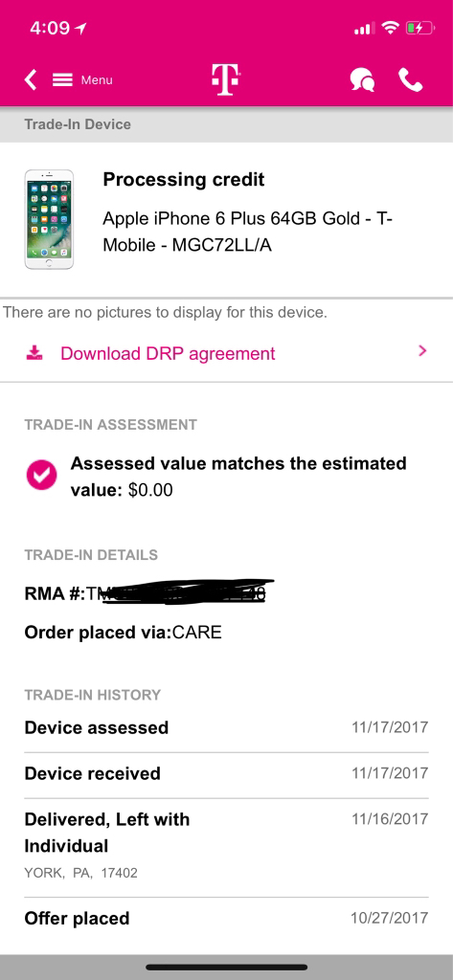Select the Offer placed history row

[226, 919]
